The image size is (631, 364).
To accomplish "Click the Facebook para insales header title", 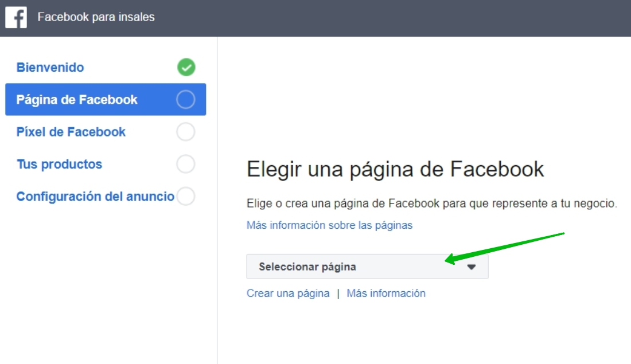I will (x=96, y=17).
